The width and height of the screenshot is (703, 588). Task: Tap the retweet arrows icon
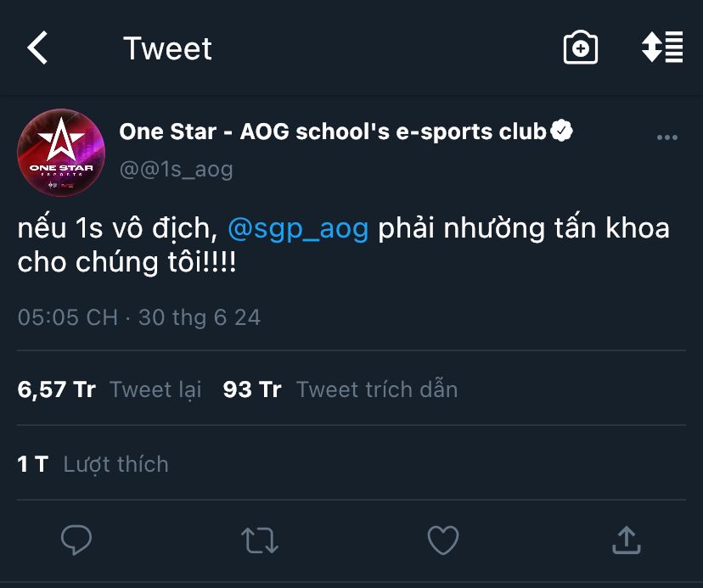(260, 540)
